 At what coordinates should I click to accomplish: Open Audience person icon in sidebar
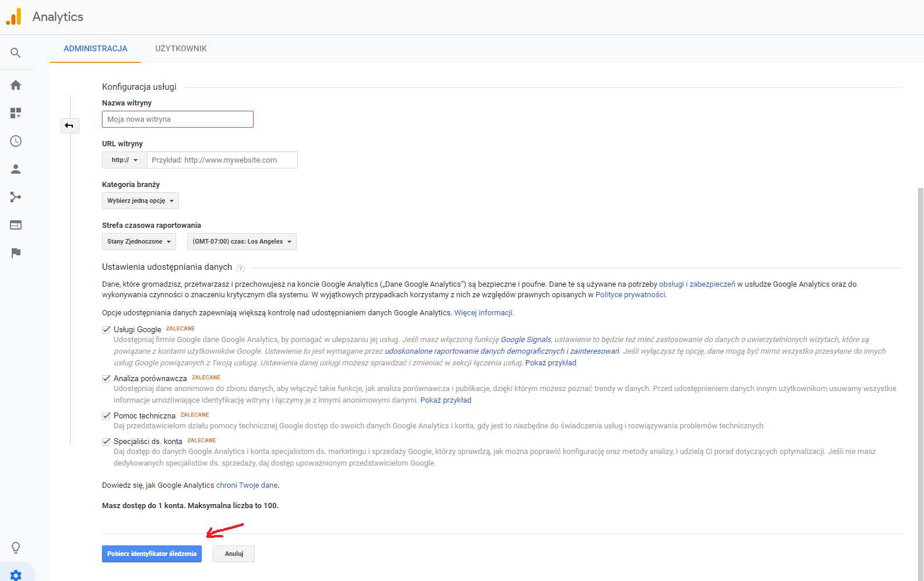[x=16, y=169]
